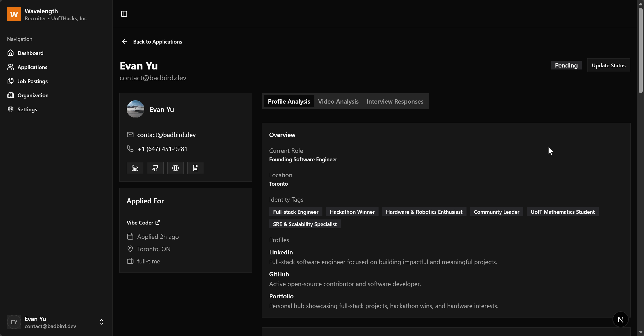Open candidate's resume document icon
Viewport: 644px width, 336px height.
tap(196, 168)
